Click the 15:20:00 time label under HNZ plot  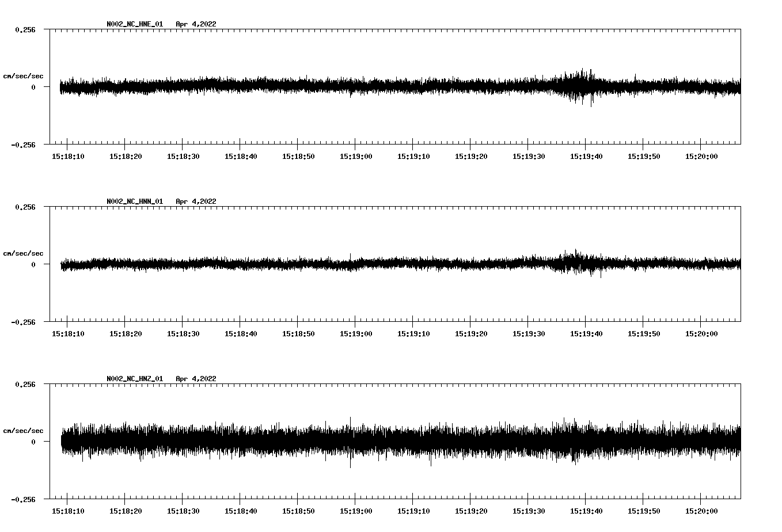click(x=701, y=511)
